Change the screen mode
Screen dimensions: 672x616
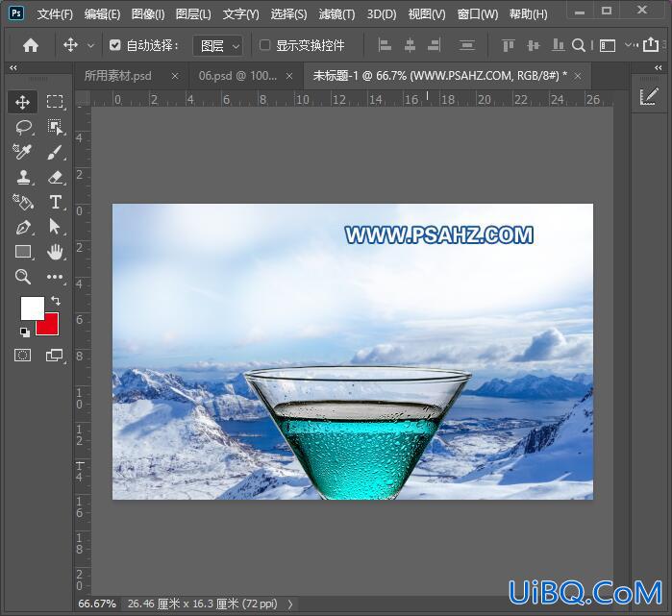point(55,356)
